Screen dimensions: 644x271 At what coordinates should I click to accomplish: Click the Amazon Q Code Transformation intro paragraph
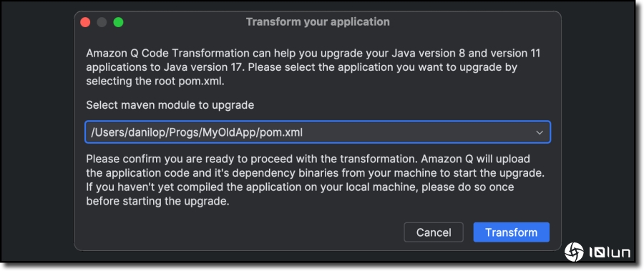coord(313,67)
